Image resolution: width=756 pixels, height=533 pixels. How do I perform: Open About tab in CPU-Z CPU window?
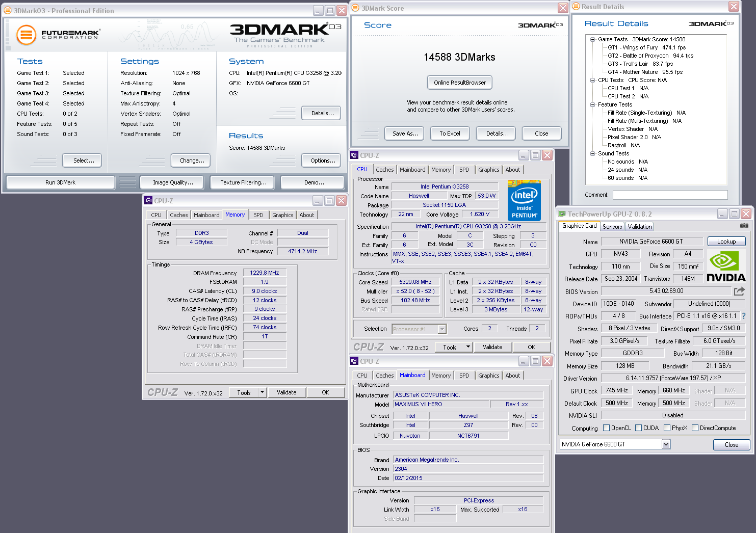click(513, 170)
